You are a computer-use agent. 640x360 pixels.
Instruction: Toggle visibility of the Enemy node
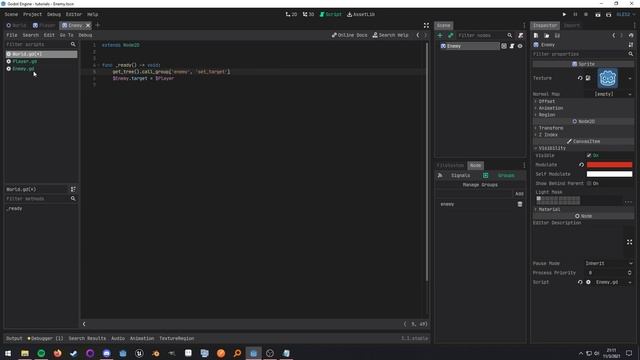click(x=520, y=46)
